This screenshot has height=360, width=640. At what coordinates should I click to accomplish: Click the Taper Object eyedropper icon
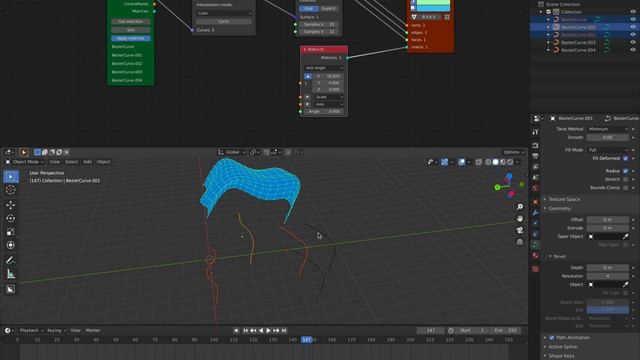625,236
